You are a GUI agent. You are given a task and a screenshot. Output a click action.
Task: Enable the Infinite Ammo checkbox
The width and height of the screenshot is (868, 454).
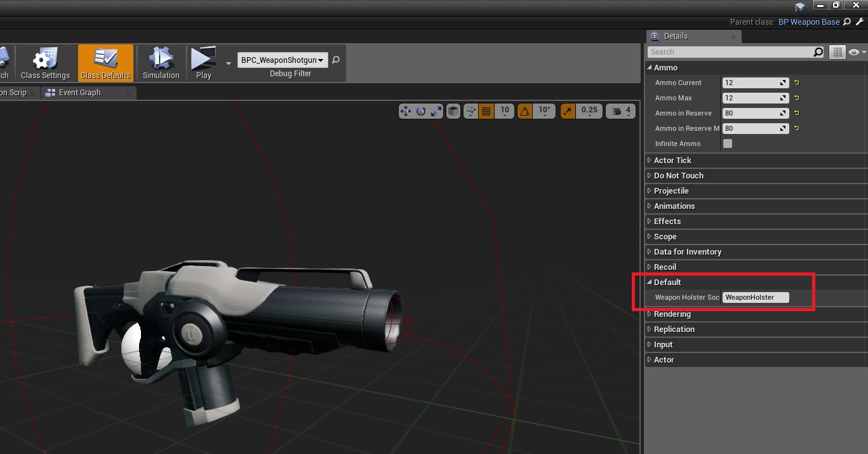(x=728, y=144)
